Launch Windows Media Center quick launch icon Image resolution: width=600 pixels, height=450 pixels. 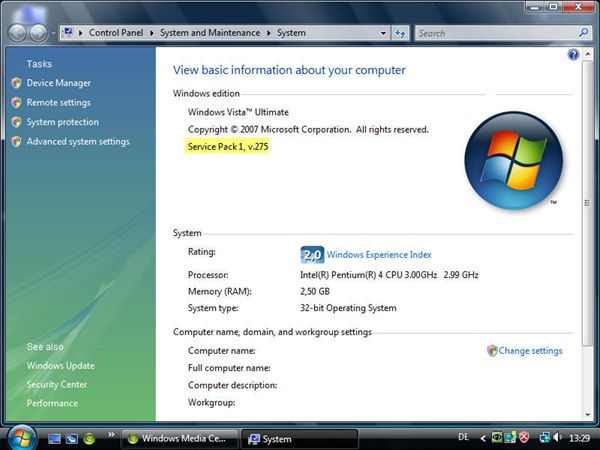point(89,439)
